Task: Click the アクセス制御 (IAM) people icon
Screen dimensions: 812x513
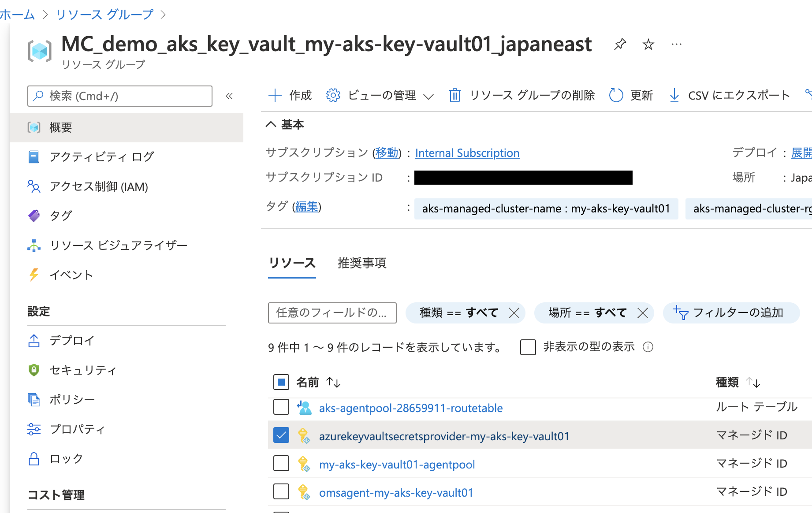Action: coord(34,186)
